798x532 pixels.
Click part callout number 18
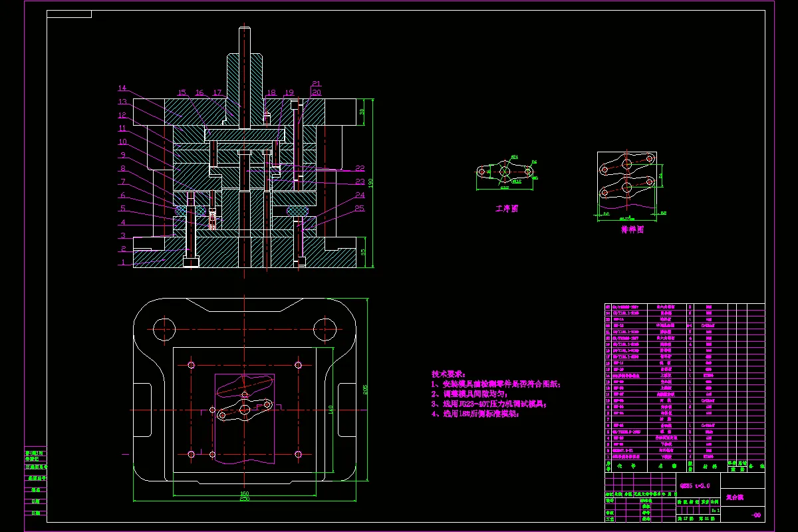[x=271, y=92]
